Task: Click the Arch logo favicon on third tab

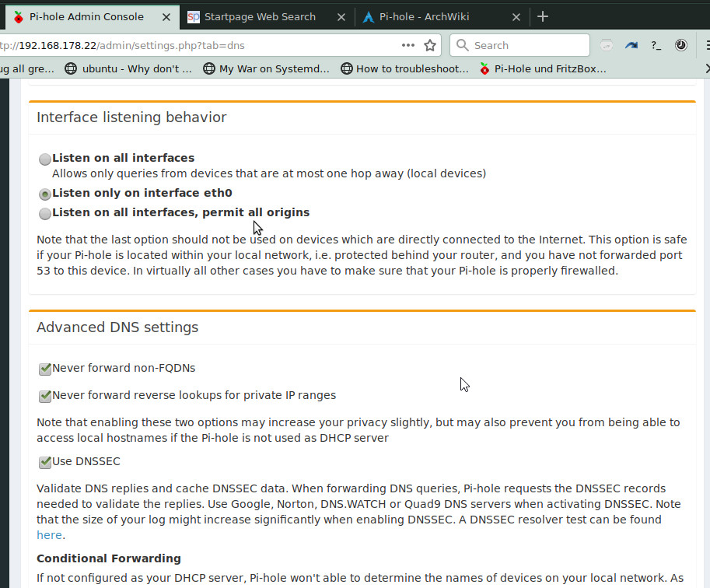Action: [369, 17]
